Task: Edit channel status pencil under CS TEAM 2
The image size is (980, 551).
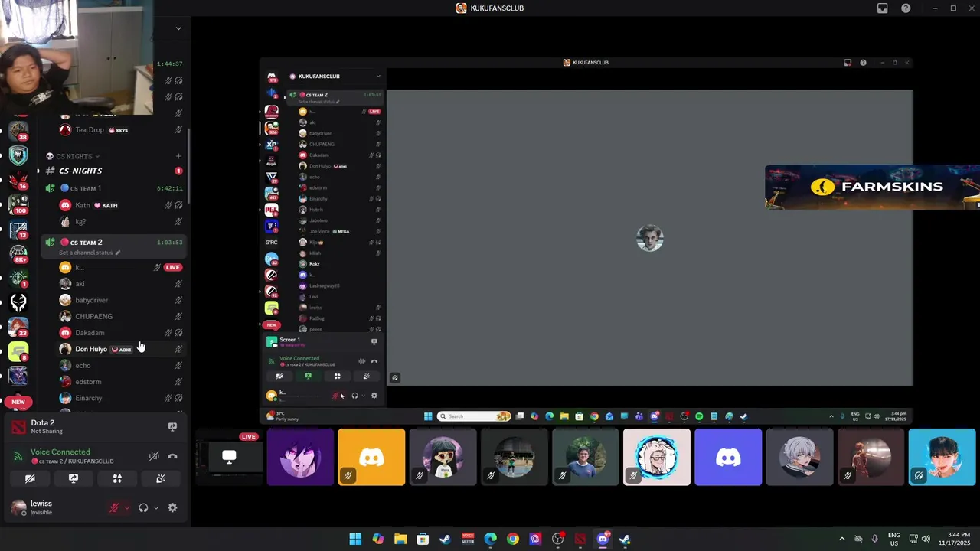Action: tap(117, 253)
